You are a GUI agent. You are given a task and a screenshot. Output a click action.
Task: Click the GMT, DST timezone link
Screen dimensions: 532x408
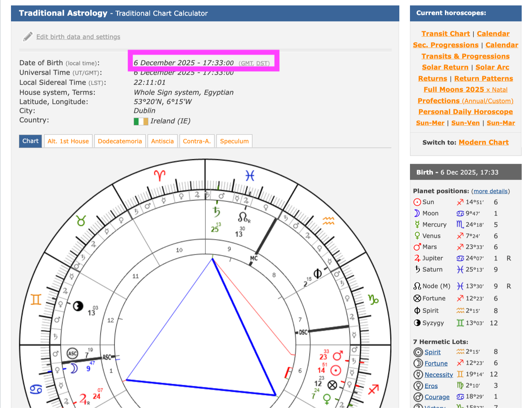[x=254, y=63]
